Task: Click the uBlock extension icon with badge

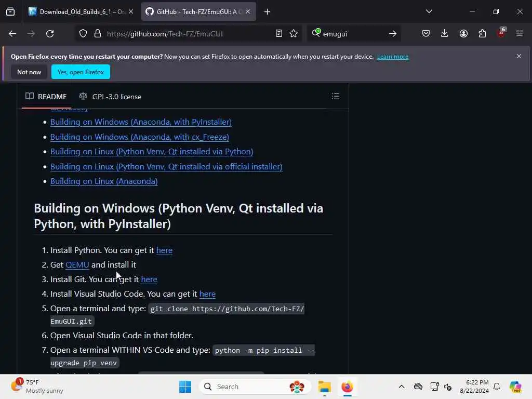Action: 501,33
